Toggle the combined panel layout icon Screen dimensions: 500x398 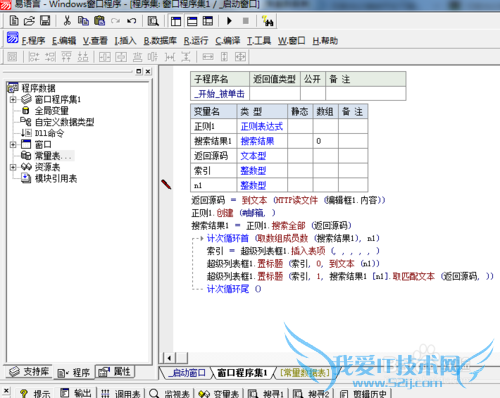(x=208, y=21)
